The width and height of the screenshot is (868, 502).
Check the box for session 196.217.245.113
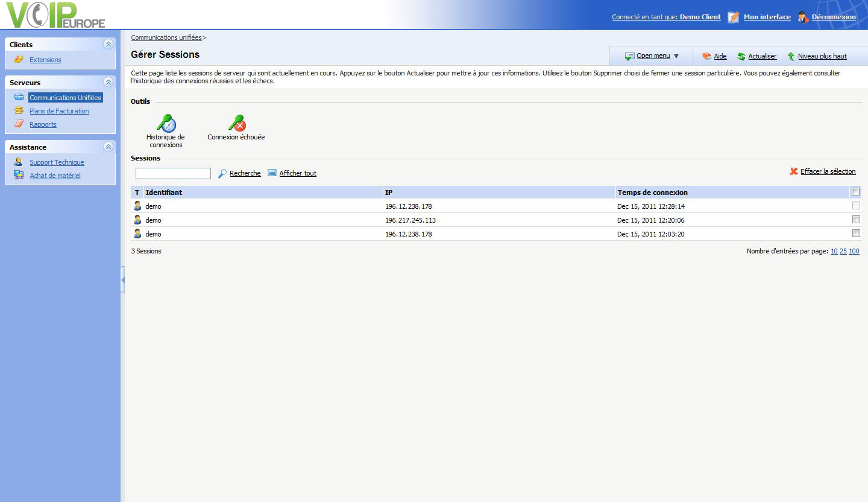(x=856, y=220)
